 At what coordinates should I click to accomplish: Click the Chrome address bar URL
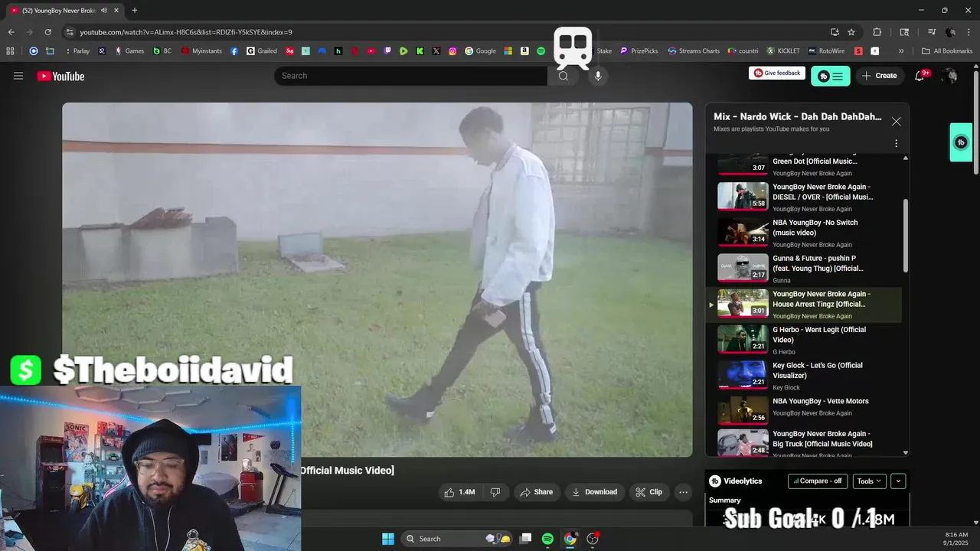coord(186,32)
